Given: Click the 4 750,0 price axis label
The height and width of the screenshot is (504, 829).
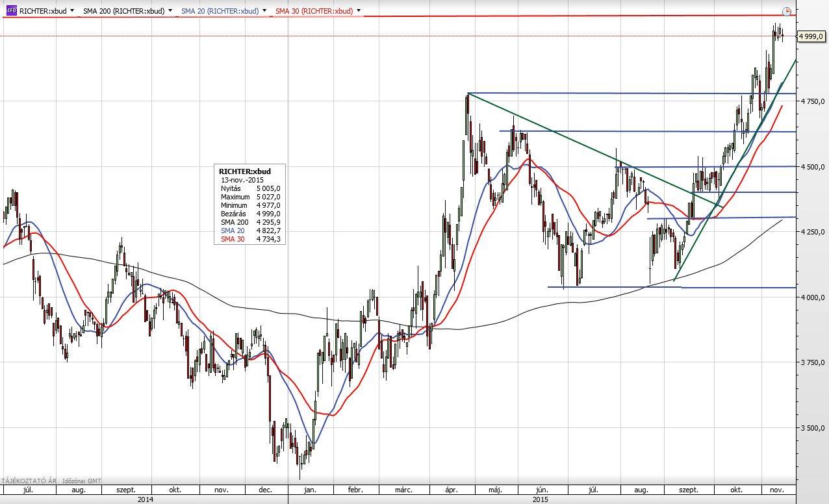Looking at the screenshot, I should point(813,101).
